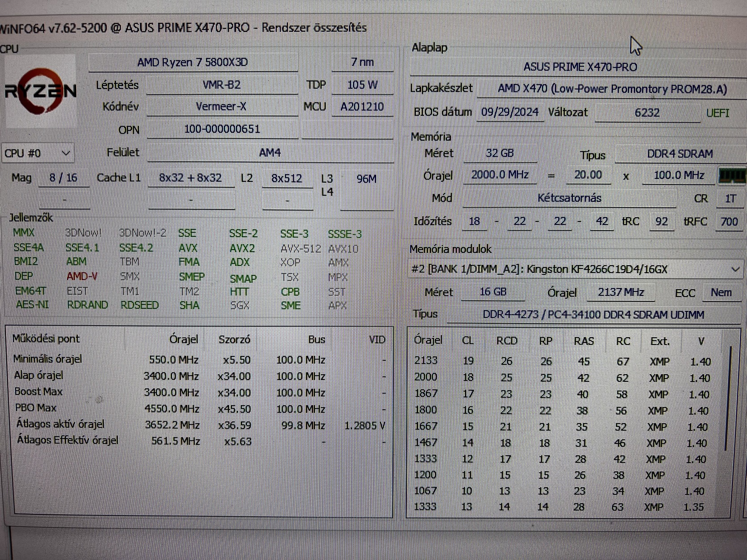Click the ECC Nem value field

click(x=721, y=293)
